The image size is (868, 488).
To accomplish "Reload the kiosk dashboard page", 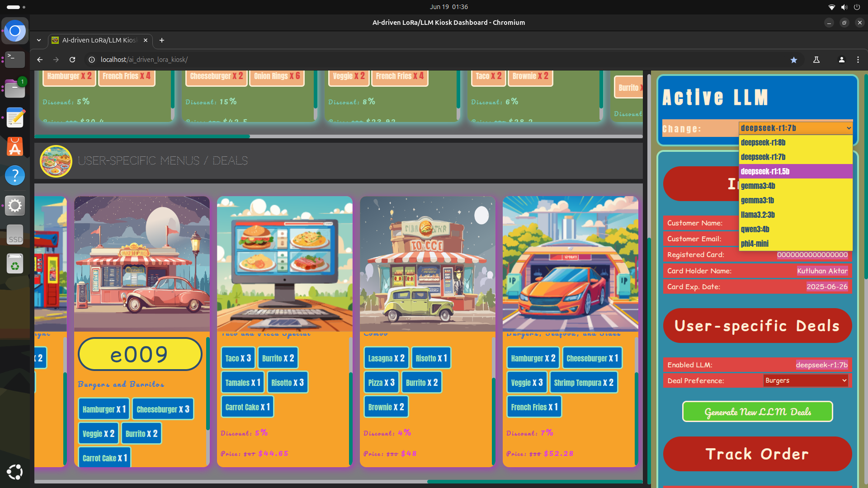I will 72,60.
